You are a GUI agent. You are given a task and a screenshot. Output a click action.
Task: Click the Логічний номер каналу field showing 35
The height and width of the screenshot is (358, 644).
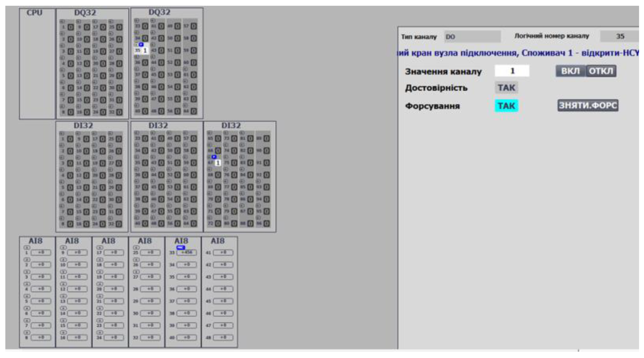(619, 36)
